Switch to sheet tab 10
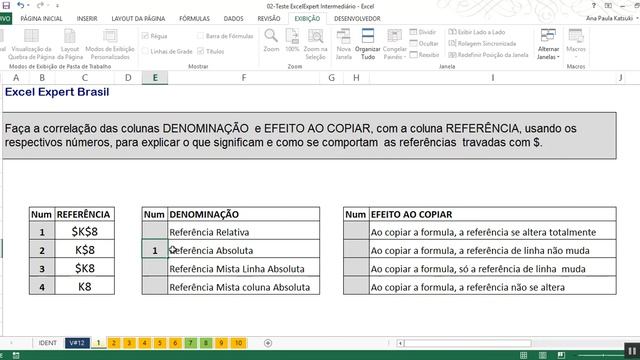Screen dimensions: 640x360 (238, 343)
